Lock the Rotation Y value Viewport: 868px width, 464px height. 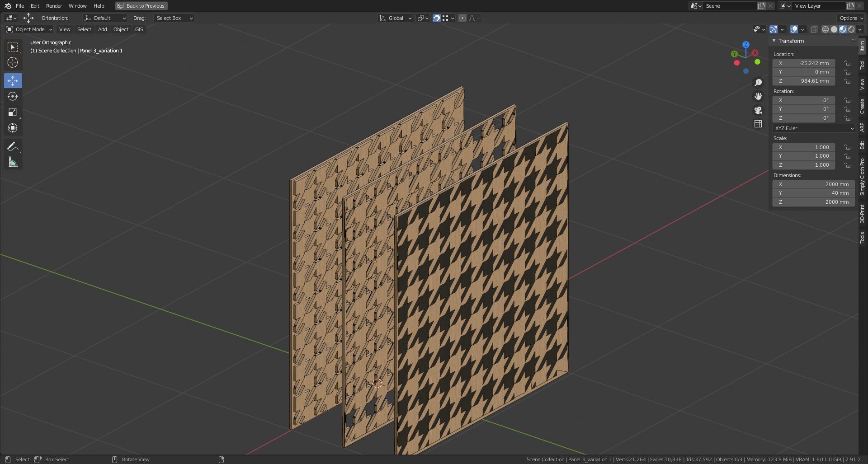[x=847, y=109]
